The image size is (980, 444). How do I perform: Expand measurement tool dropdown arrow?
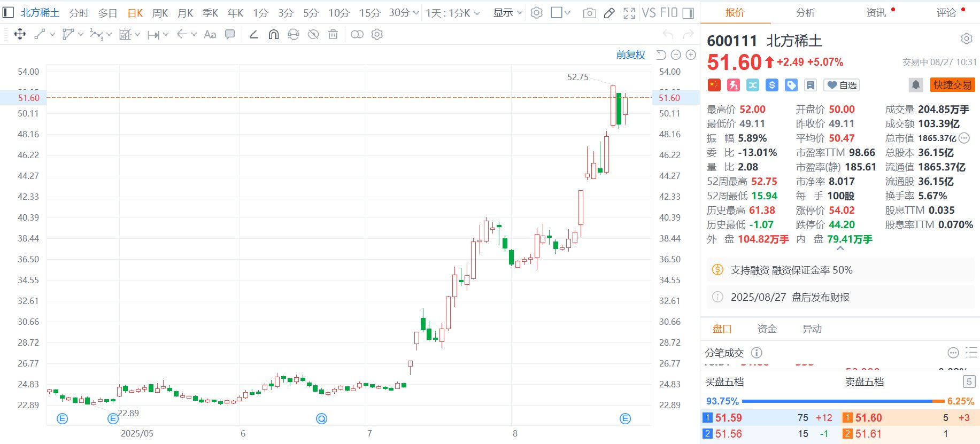coord(137,34)
